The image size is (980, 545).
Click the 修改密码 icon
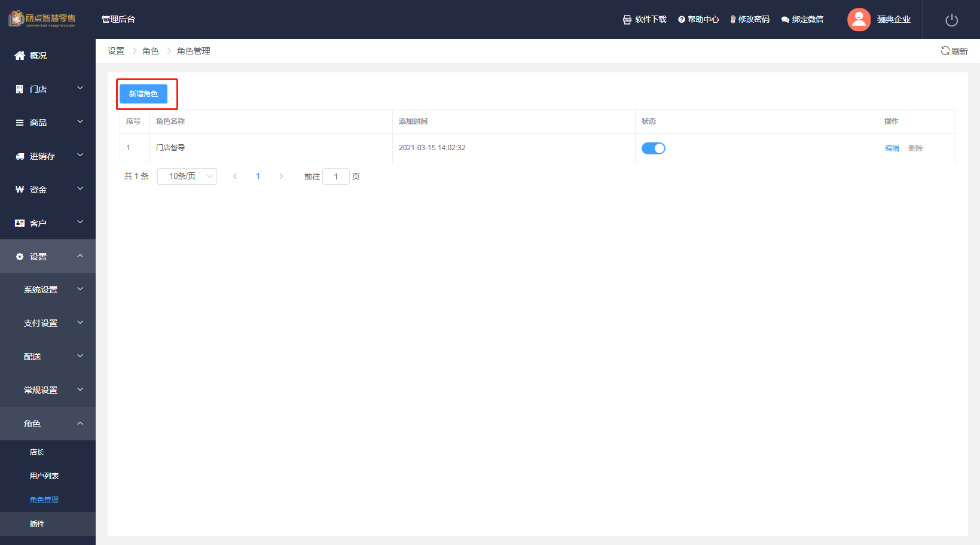pos(732,20)
